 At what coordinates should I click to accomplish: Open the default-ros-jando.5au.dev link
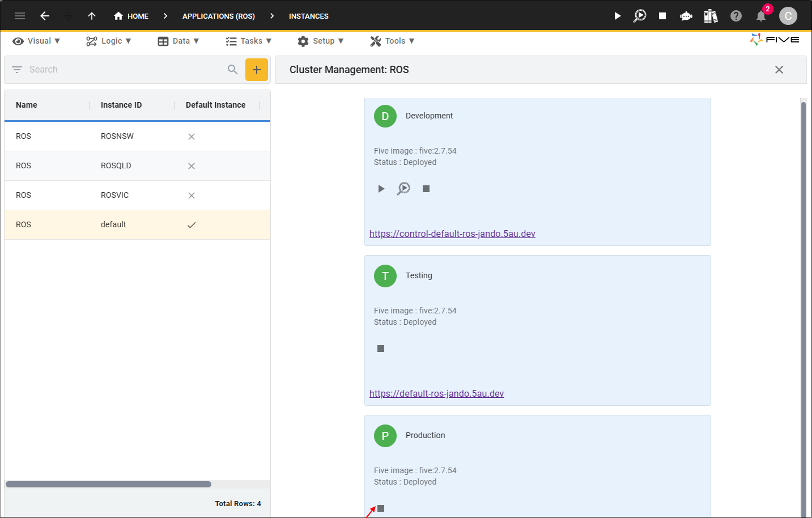pyautogui.click(x=436, y=393)
